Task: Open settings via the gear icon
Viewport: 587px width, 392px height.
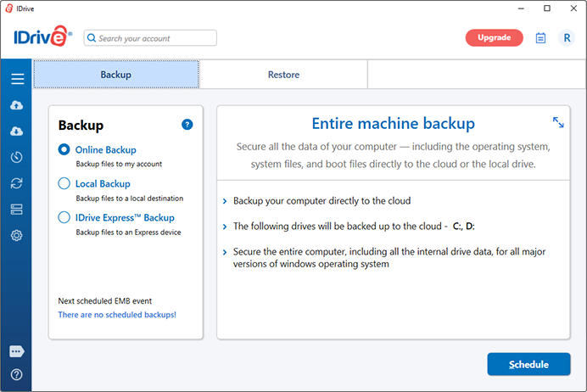Action: click(17, 235)
